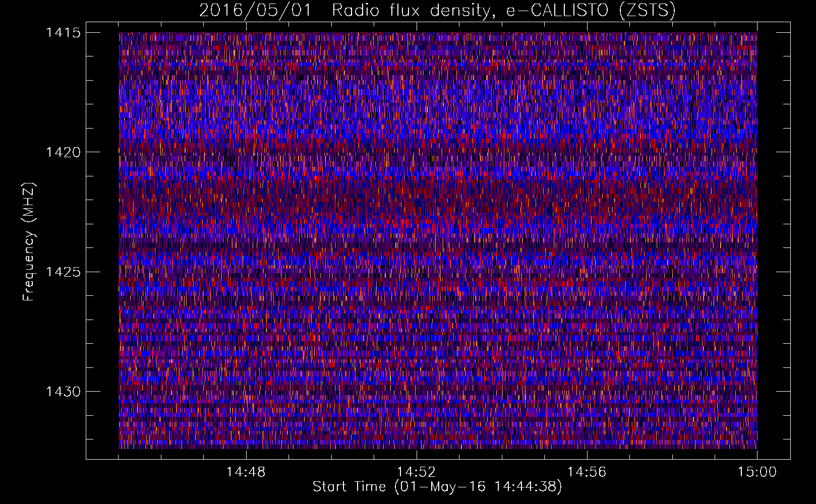The height and width of the screenshot is (504, 816).
Task: Click the 1415 frequency tick label
Action: 64,33
